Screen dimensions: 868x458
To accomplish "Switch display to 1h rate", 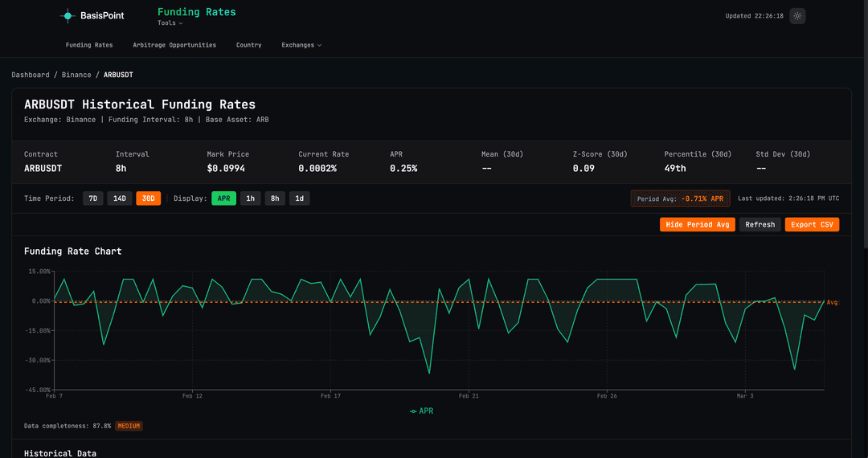I will (250, 198).
